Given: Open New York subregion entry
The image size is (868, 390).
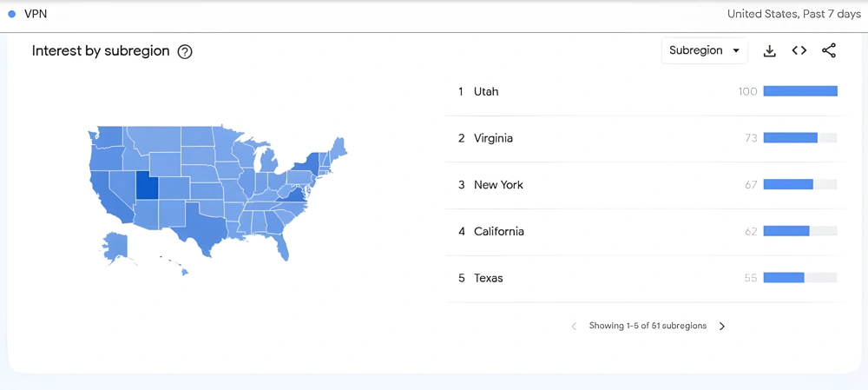Looking at the screenshot, I should click(x=648, y=185).
